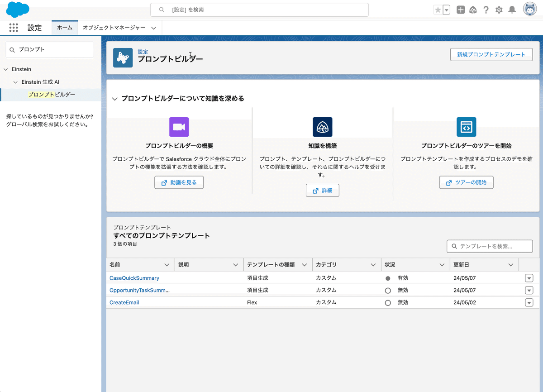Open the CreateEmail template link

click(x=124, y=302)
